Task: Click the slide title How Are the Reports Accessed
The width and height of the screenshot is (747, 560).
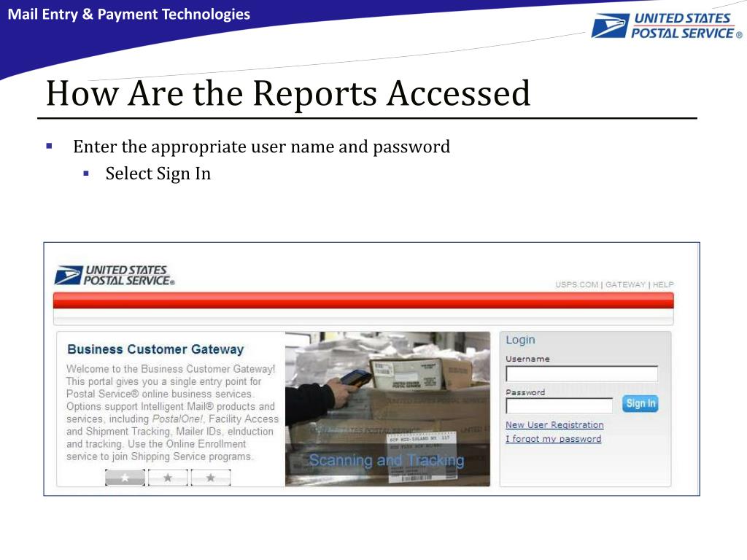Action: (287, 93)
